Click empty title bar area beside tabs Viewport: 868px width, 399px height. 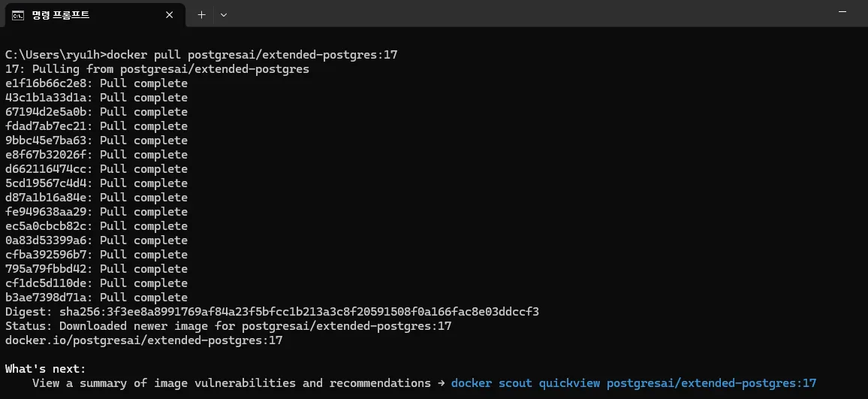pyautogui.click(x=526, y=14)
